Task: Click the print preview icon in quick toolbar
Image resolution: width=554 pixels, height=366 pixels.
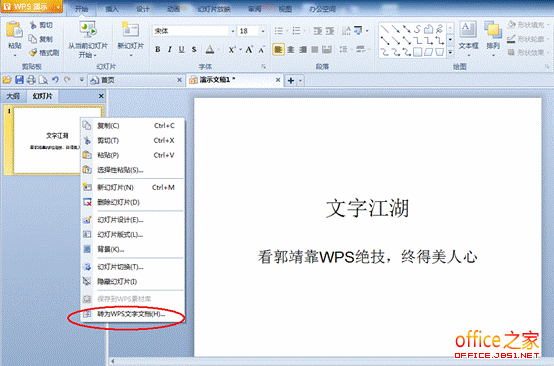Action: point(43,80)
